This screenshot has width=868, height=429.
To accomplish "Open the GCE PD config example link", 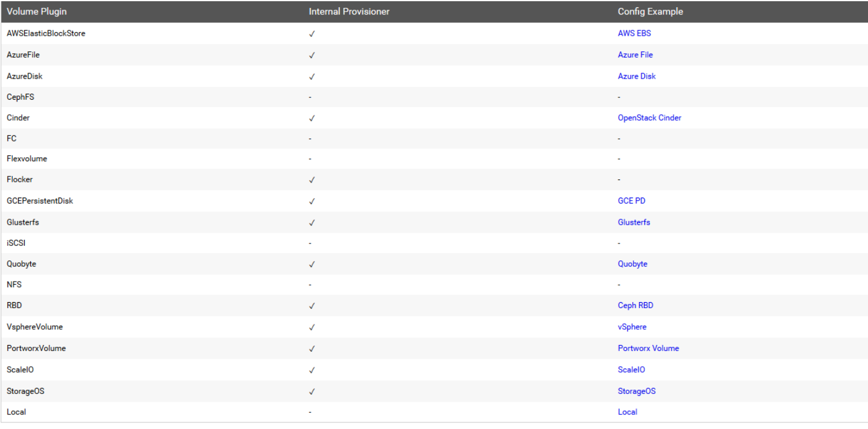I will pyautogui.click(x=632, y=201).
